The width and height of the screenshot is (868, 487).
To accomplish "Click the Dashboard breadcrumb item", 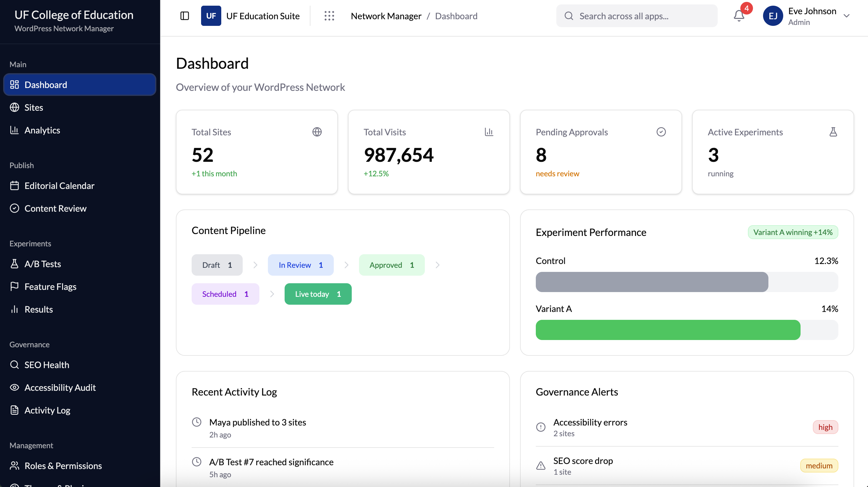I will (x=456, y=16).
